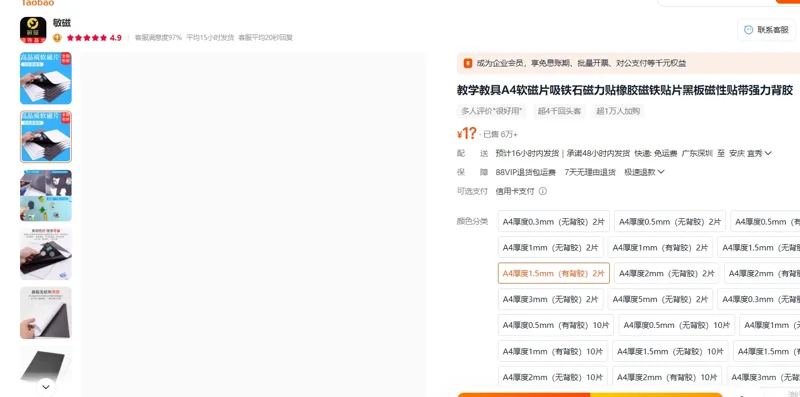
Task: Choose option A4厚度5mm(无背胶)2片
Action: (660, 300)
